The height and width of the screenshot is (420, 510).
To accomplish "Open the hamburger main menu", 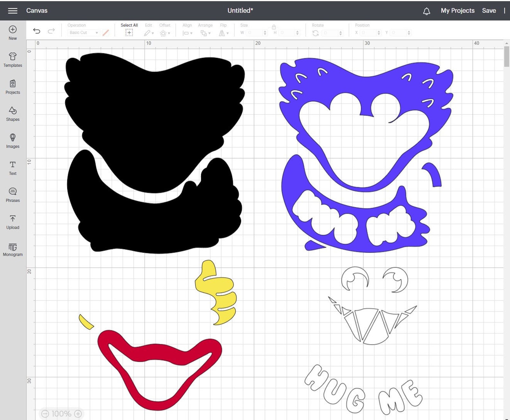I will 13,11.
